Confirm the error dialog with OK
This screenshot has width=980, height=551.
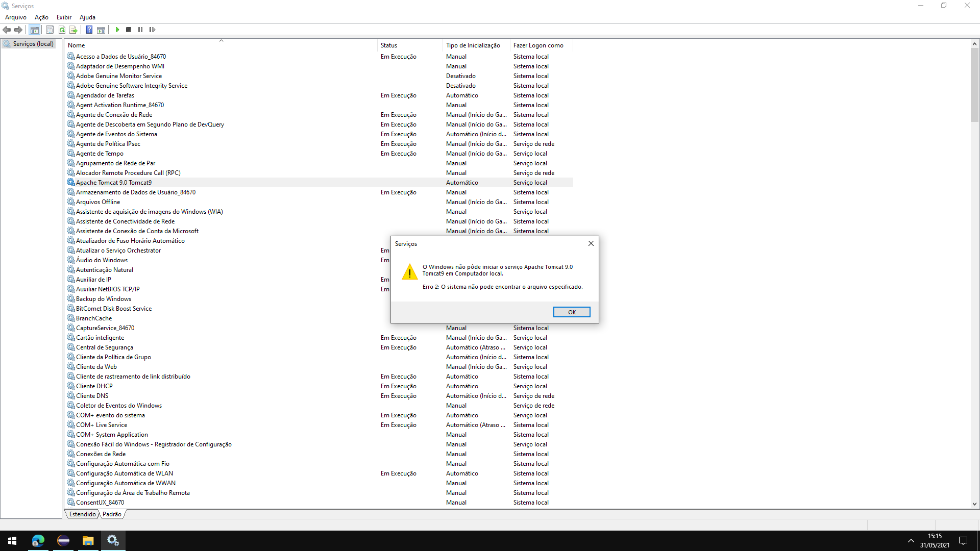(x=572, y=312)
